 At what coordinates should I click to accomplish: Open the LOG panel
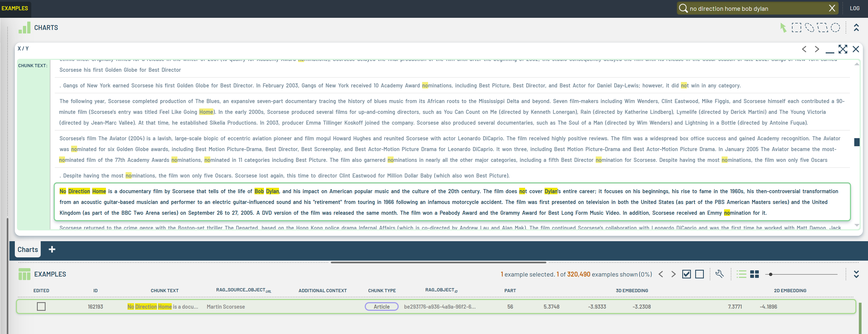pos(855,8)
